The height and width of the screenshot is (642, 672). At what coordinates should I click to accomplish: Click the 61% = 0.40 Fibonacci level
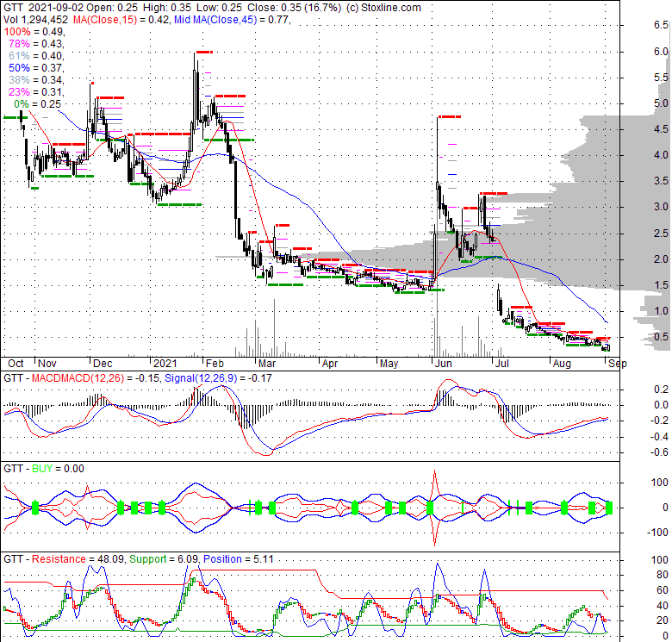point(36,56)
